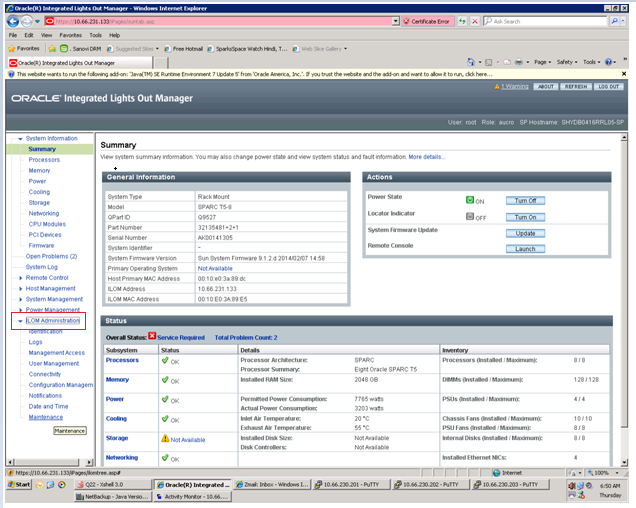Open 10.66.230.203 PuTTY taskbar item

(x=510, y=484)
